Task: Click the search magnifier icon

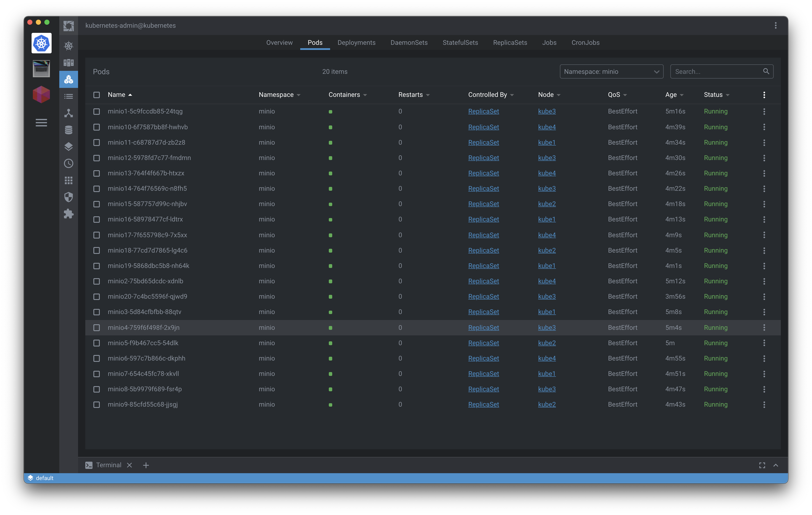Action: 766,71
